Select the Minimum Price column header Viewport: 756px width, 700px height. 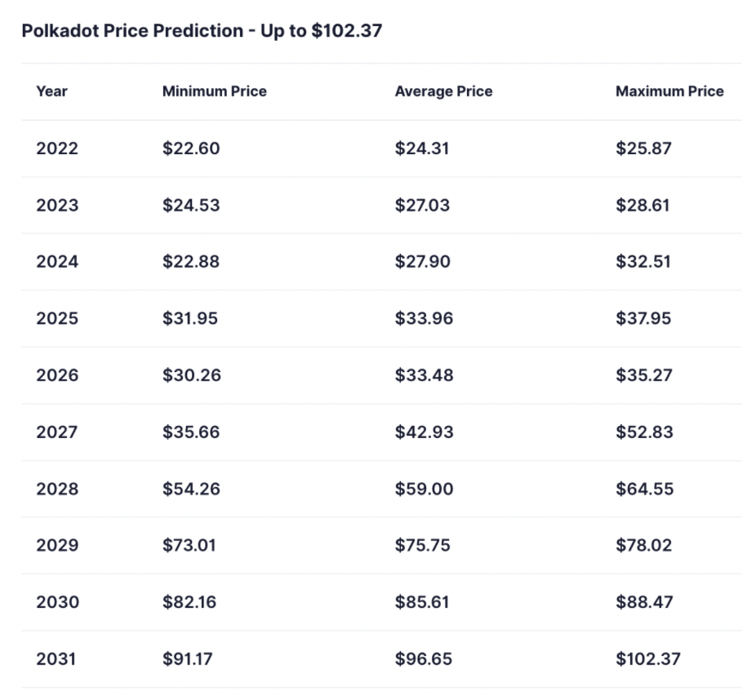pyautogui.click(x=214, y=91)
